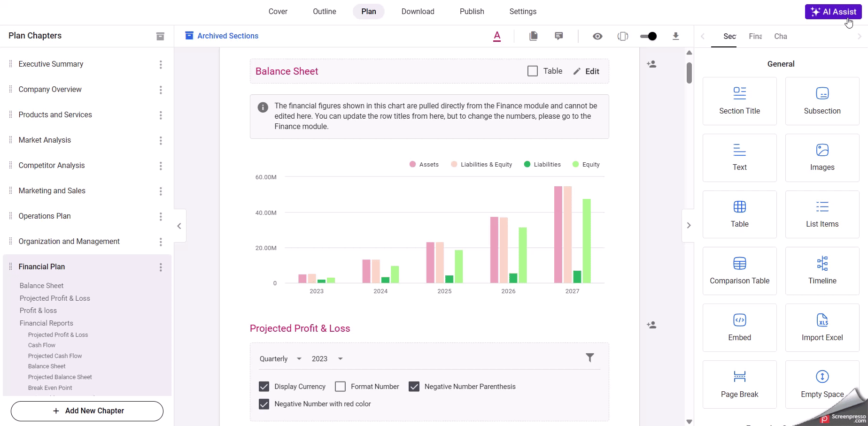Image resolution: width=868 pixels, height=426 pixels.
Task: Tick the Table checkbox in Balance Sheet
Action: (533, 71)
